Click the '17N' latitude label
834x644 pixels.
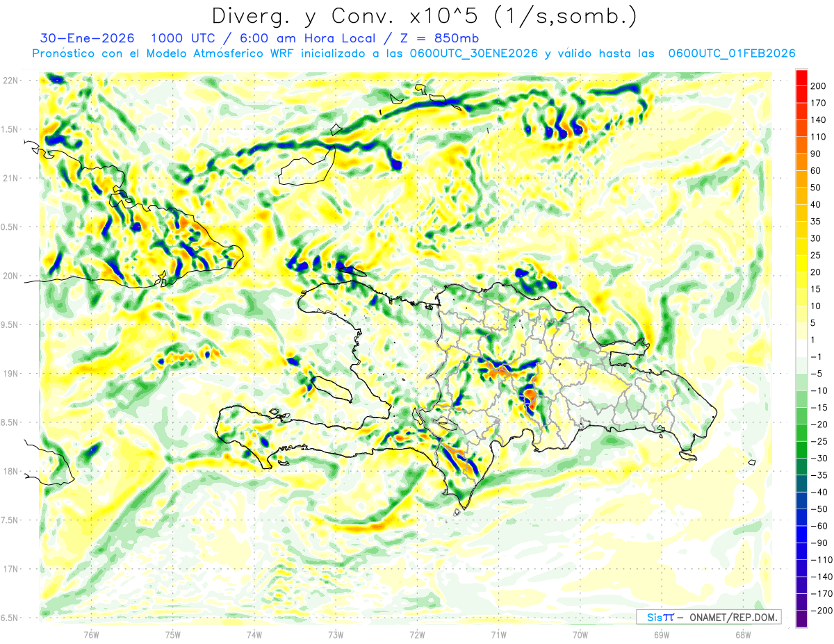11,569
